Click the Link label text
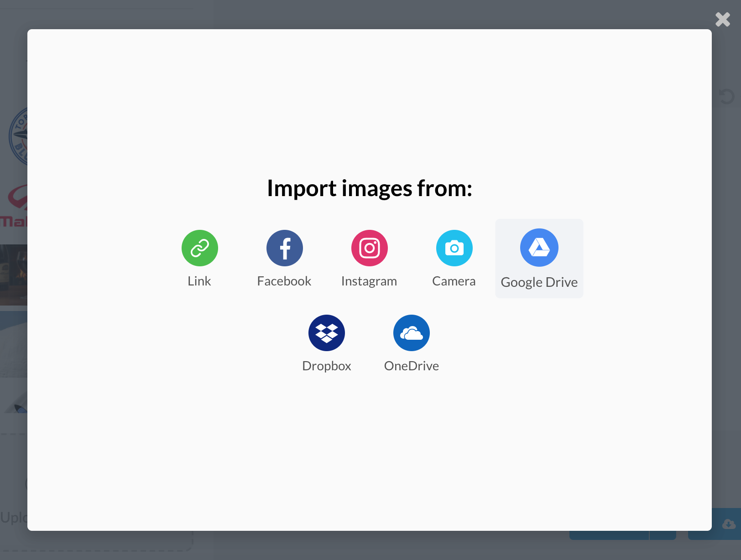 (199, 281)
